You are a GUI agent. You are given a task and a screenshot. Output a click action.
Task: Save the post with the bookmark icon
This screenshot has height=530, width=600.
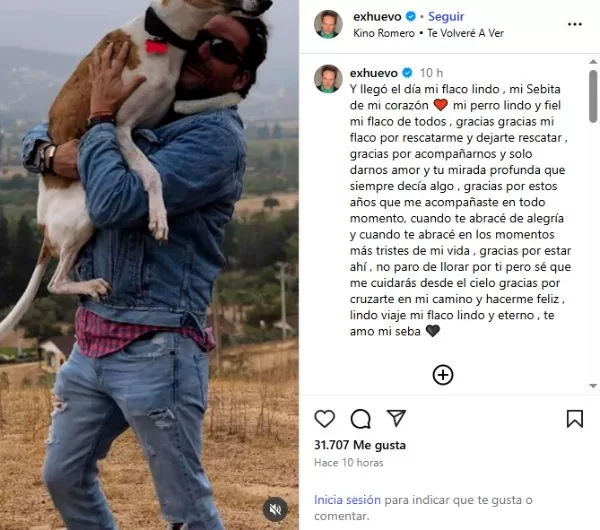tap(575, 419)
